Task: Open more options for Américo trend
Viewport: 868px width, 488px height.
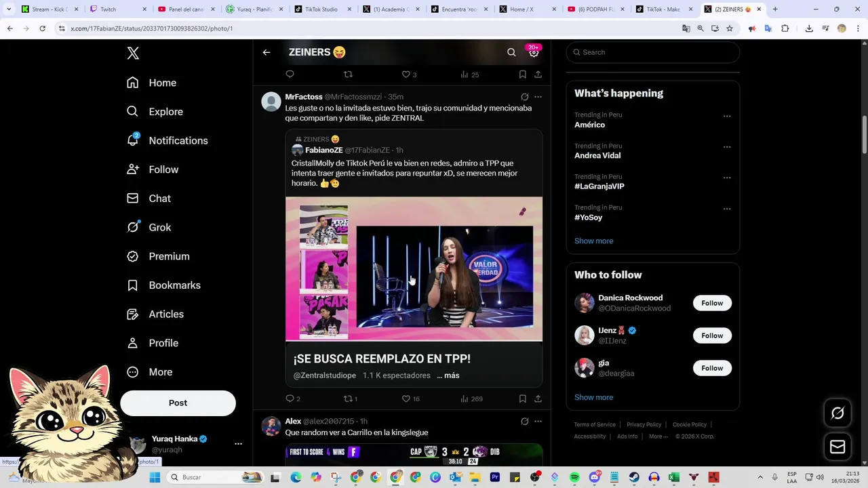Action: pyautogui.click(x=727, y=116)
